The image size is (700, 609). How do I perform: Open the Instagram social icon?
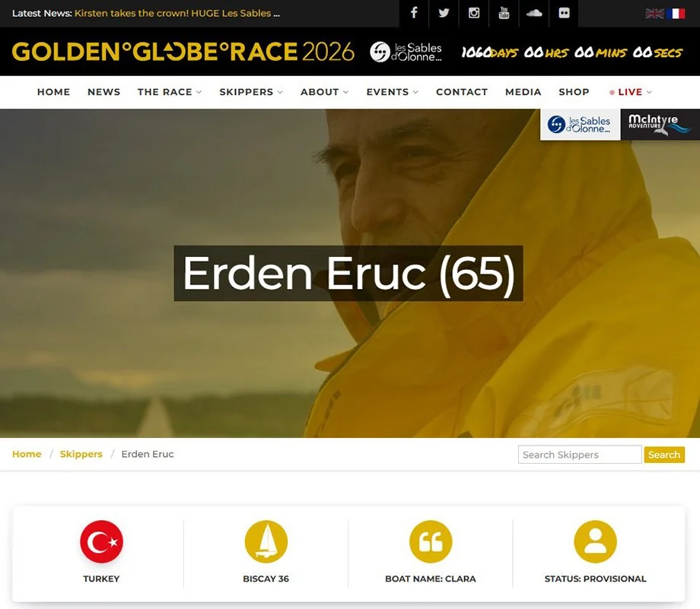click(474, 13)
